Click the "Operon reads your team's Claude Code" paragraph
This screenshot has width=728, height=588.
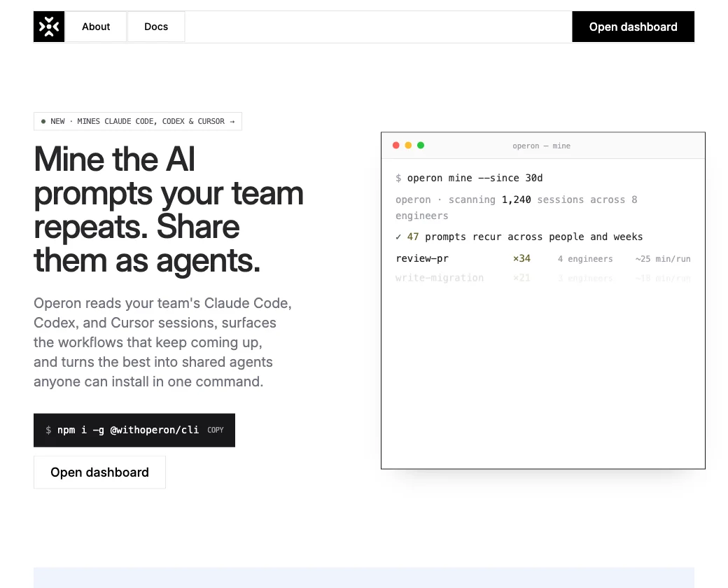click(x=162, y=342)
